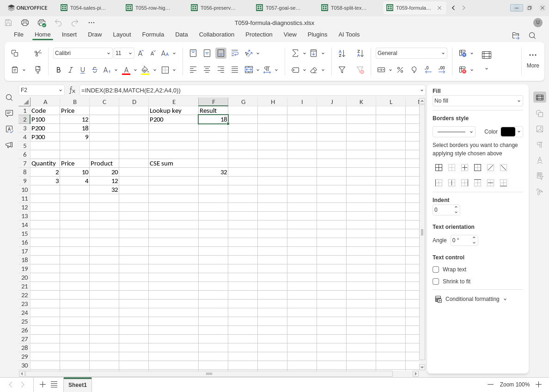
Task: Click the Justified alignment icon
Action: [235, 70]
